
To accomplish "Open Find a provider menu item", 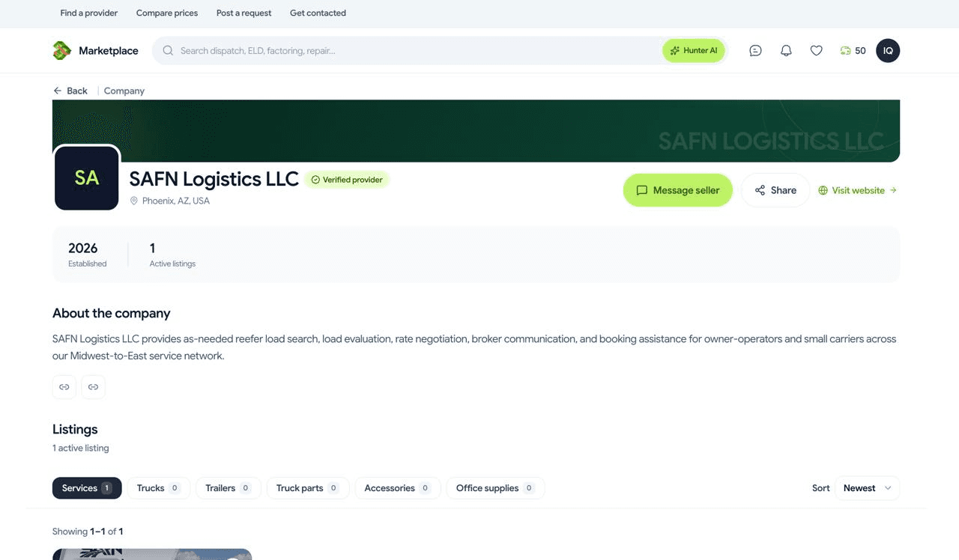I will tap(89, 13).
